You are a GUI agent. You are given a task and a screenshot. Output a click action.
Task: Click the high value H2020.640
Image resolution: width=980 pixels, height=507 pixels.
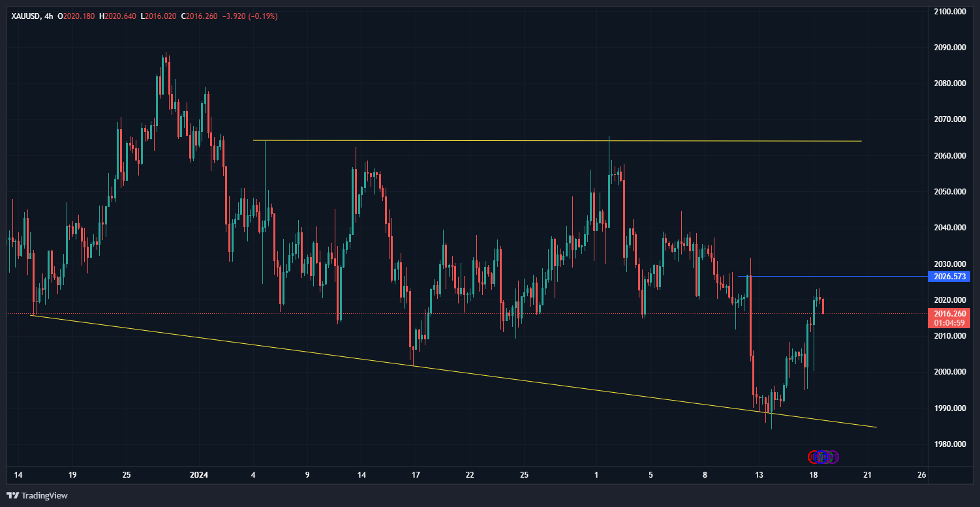117,16
